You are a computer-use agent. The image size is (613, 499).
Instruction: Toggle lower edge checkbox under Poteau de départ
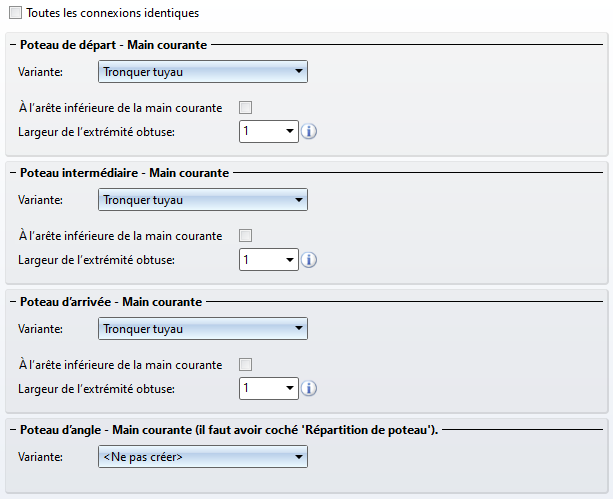point(246,108)
